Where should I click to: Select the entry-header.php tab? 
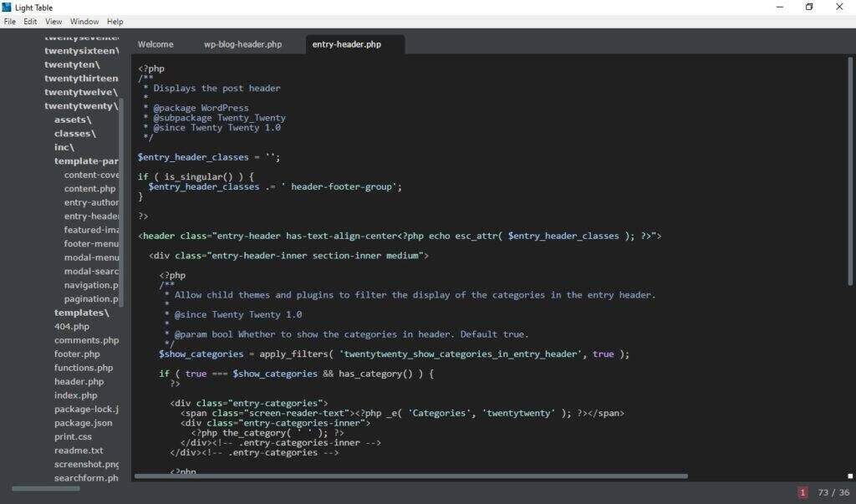346,44
